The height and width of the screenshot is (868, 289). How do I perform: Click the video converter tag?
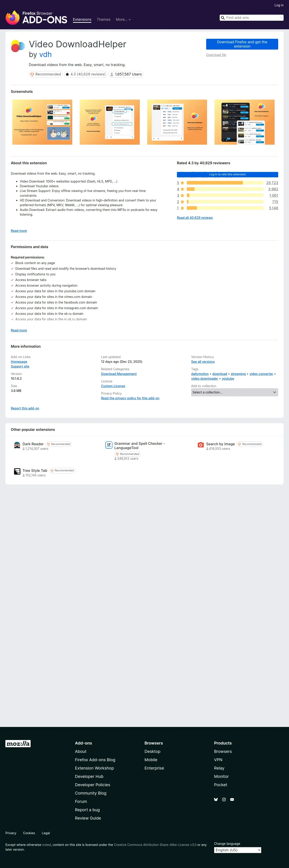coord(261,374)
